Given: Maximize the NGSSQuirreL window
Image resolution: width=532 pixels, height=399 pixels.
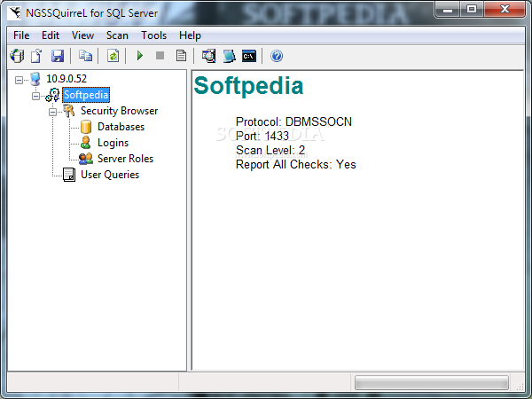Looking at the screenshot, I should tap(472, 10).
